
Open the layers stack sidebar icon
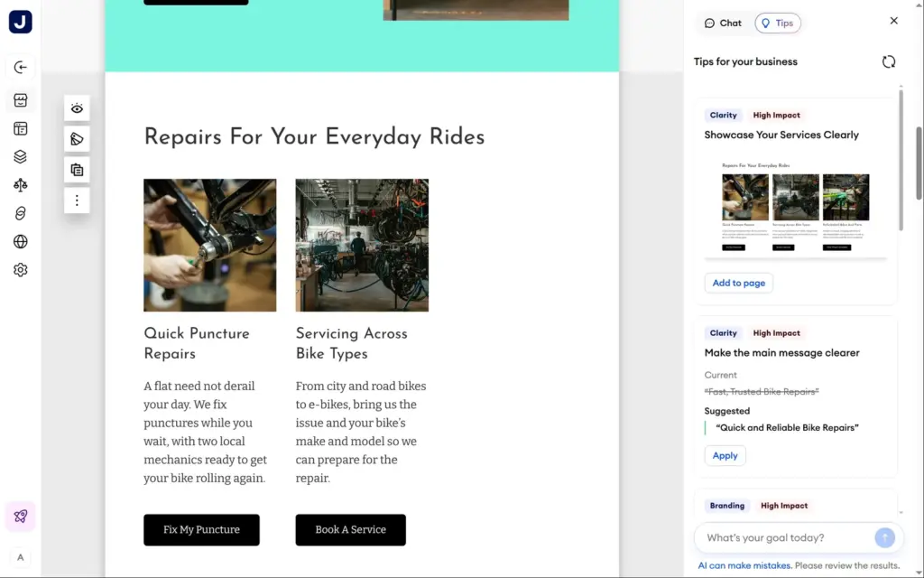(x=21, y=157)
